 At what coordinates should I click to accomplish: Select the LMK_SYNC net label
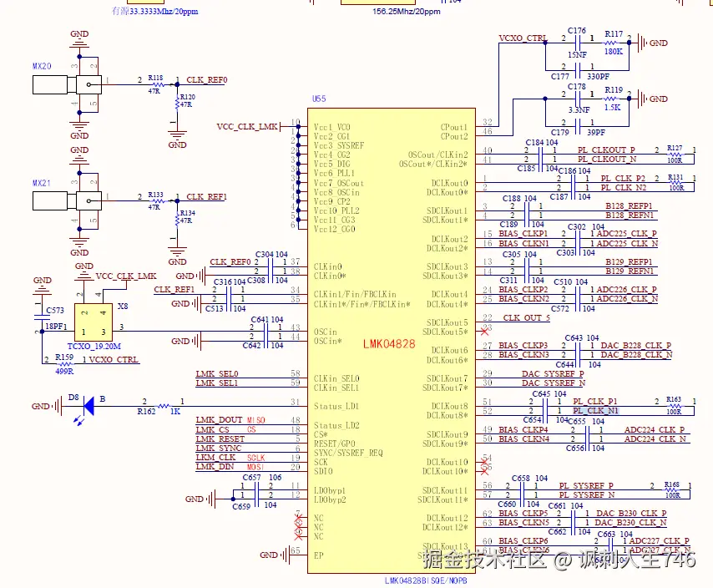218,449
